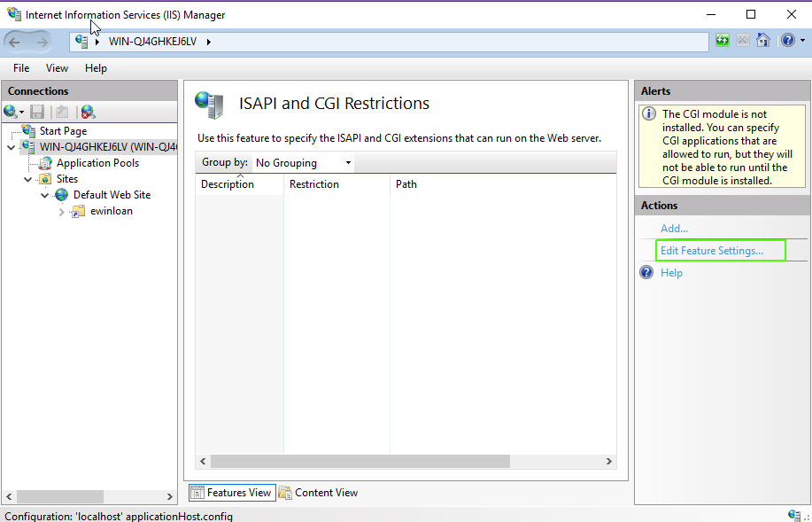Click the Stop icon in the toolbar

743,41
